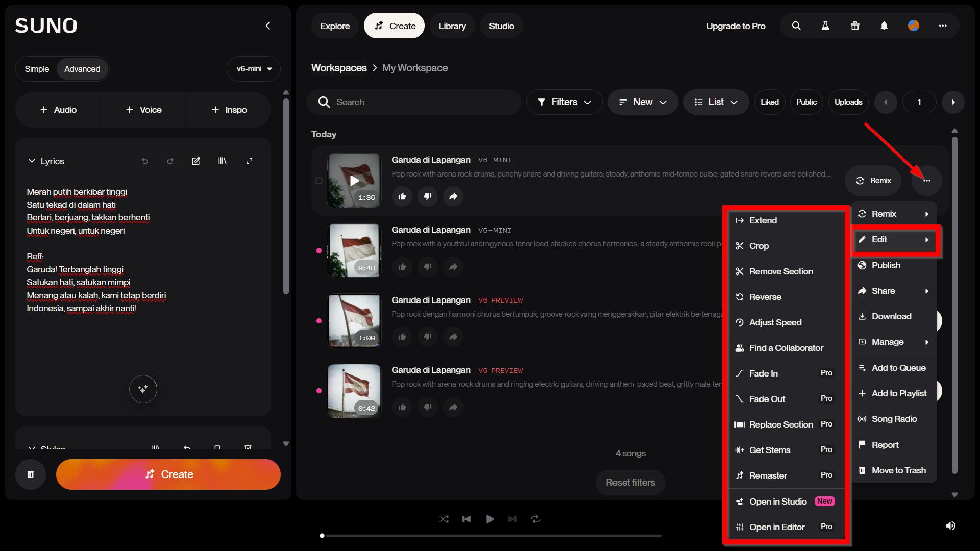Viewport: 980px width, 551px height.
Task: Open the New sort dropdown
Action: pos(643,102)
